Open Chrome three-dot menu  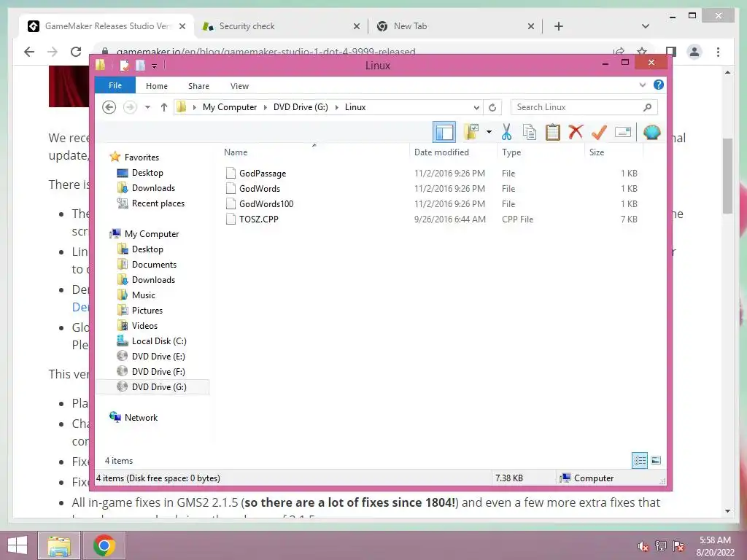pyautogui.click(x=718, y=52)
